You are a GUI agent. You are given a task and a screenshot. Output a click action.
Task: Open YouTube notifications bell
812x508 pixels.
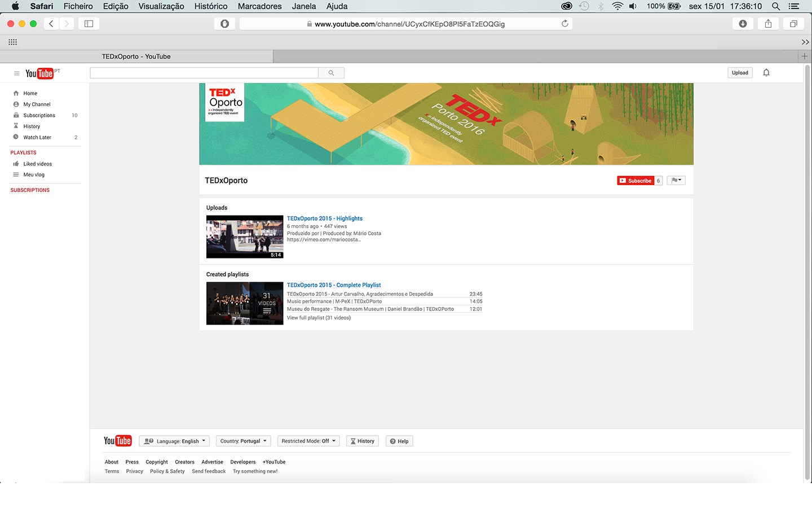pos(766,72)
